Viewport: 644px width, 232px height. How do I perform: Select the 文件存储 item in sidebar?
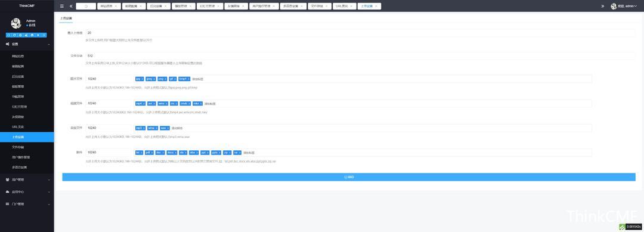tap(27, 147)
